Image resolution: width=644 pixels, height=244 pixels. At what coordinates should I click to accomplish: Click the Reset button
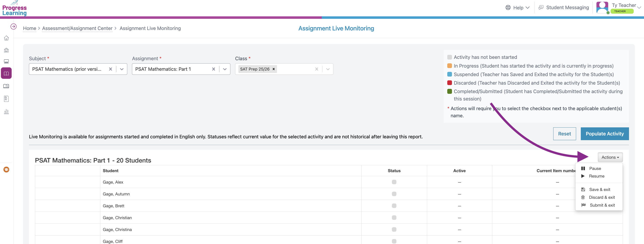(564, 134)
